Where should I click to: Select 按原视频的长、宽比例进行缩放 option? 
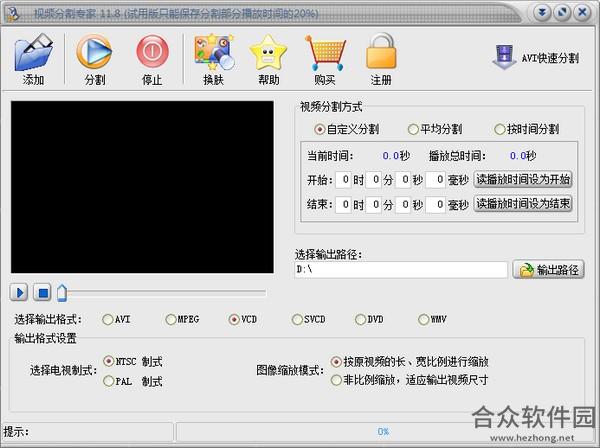409,361
